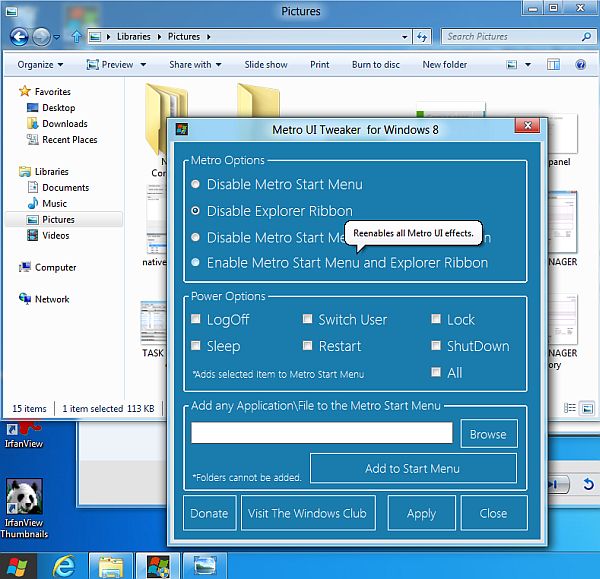Click the Add to Start Menu button
Image resolution: width=600 pixels, height=579 pixels.
tap(412, 468)
